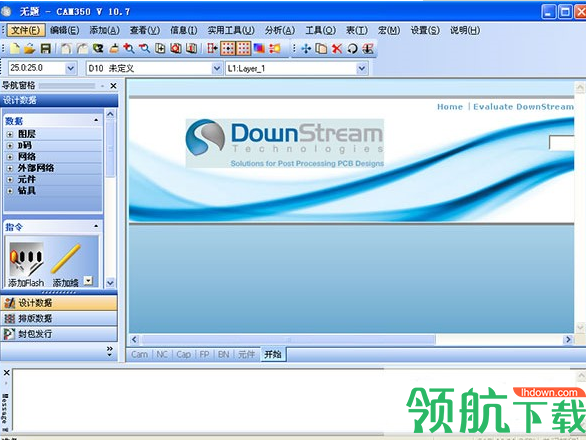Click the horizontal scrollbar left arrow

click(135, 339)
